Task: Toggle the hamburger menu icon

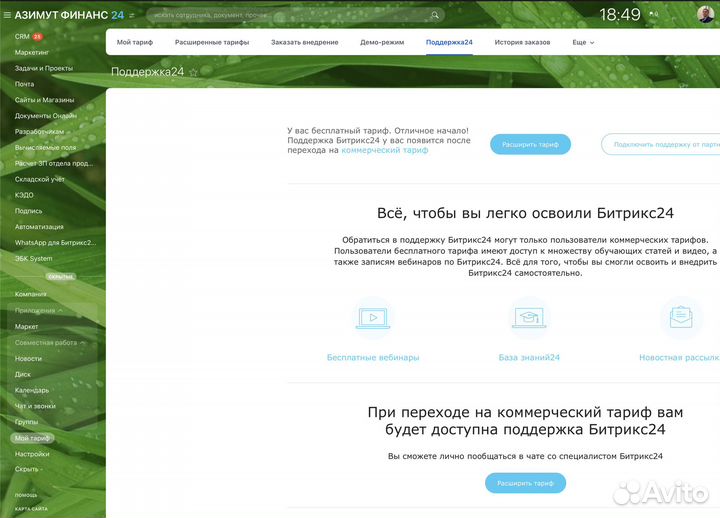Action: [x=7, y=15]
